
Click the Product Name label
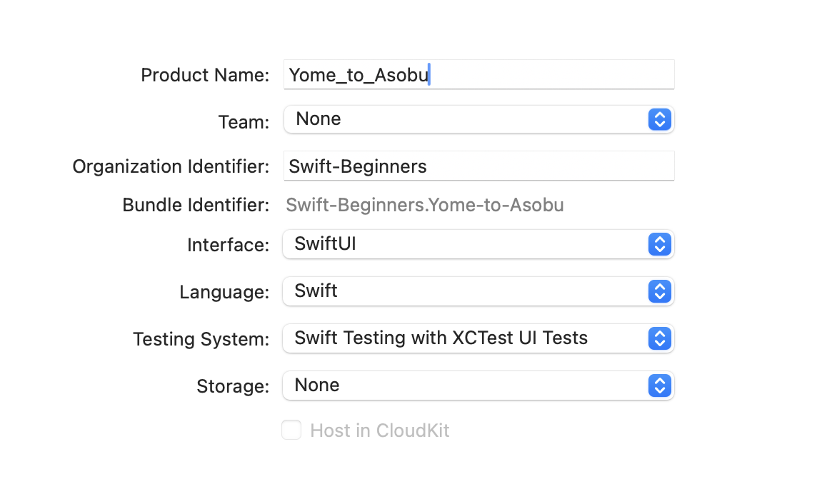(205, 76)
